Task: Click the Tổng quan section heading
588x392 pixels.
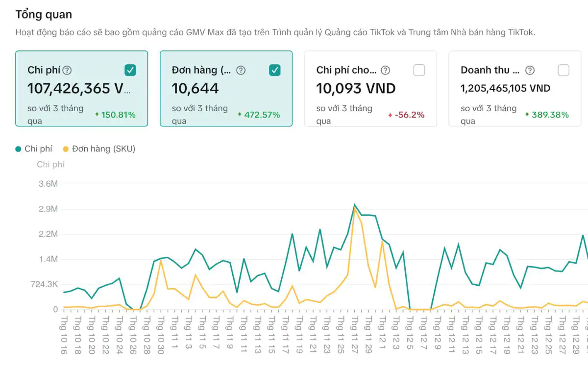Action: pos(44,15)
